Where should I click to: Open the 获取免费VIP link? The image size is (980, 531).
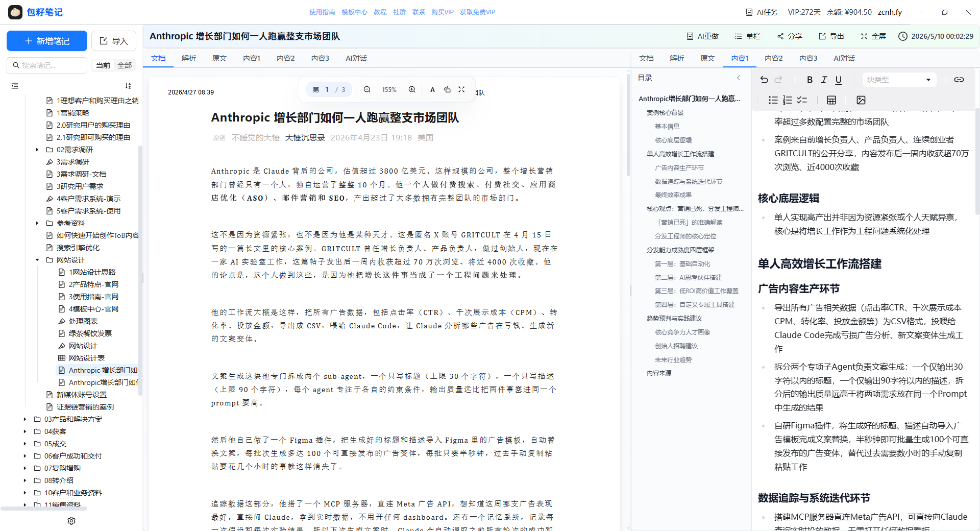(478, 12)
